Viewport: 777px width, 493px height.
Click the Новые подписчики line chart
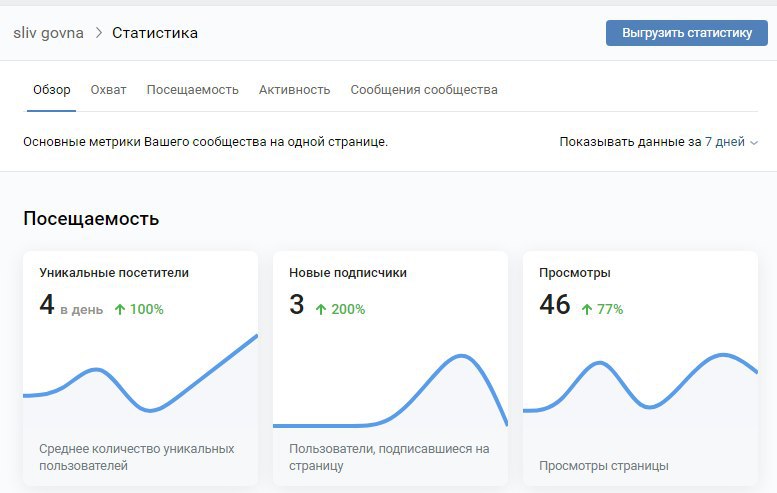(x=390, y=391)
